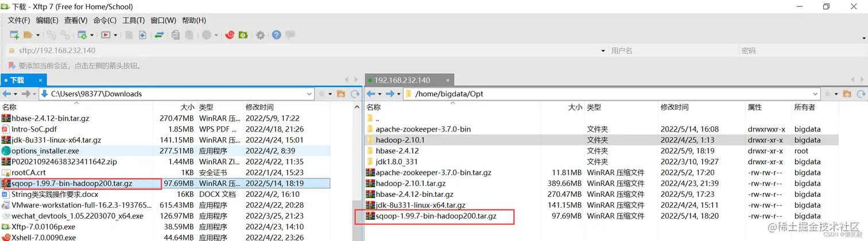Image resolution: width=868 pixels, height=241 pixels.
Task: Select remote file hbase-2.4.12-bin.tar.gz
Action: 602,195
